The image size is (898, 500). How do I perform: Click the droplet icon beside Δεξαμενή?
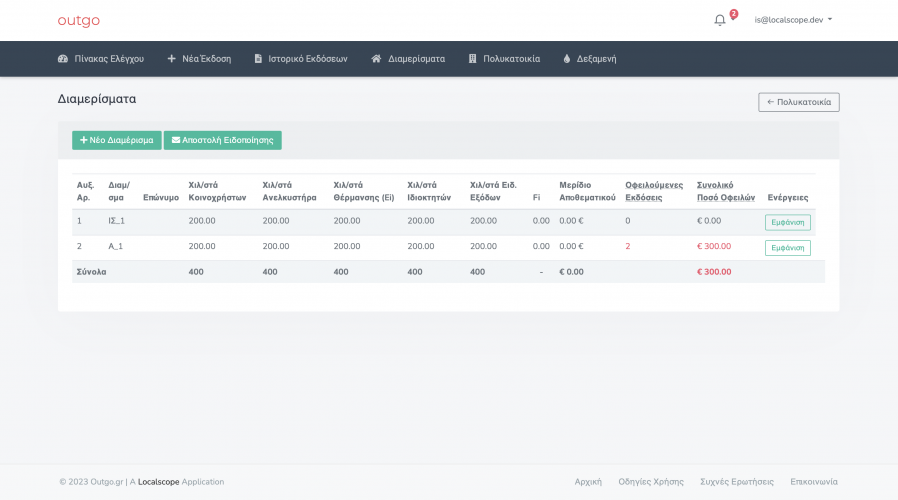click(566, 58)
